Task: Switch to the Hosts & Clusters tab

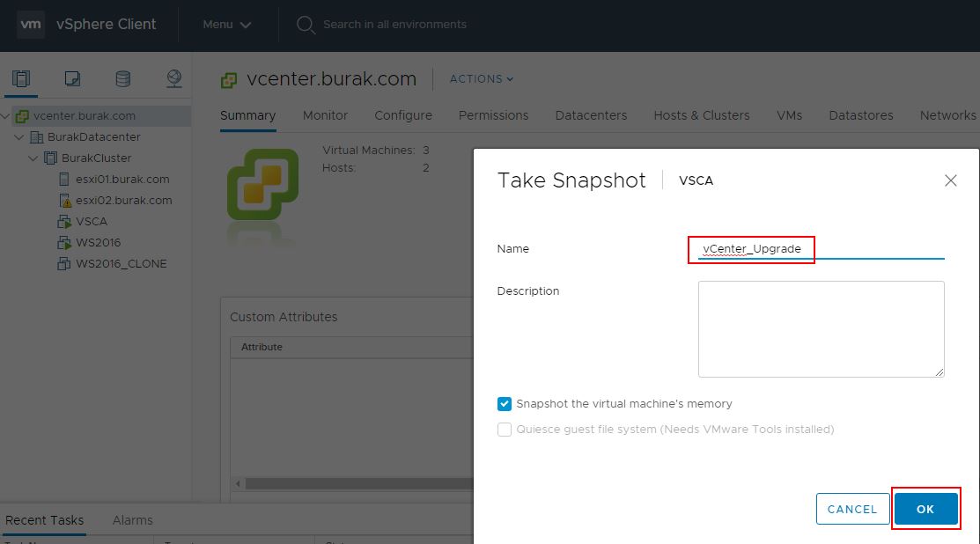Action: point(701,115)
